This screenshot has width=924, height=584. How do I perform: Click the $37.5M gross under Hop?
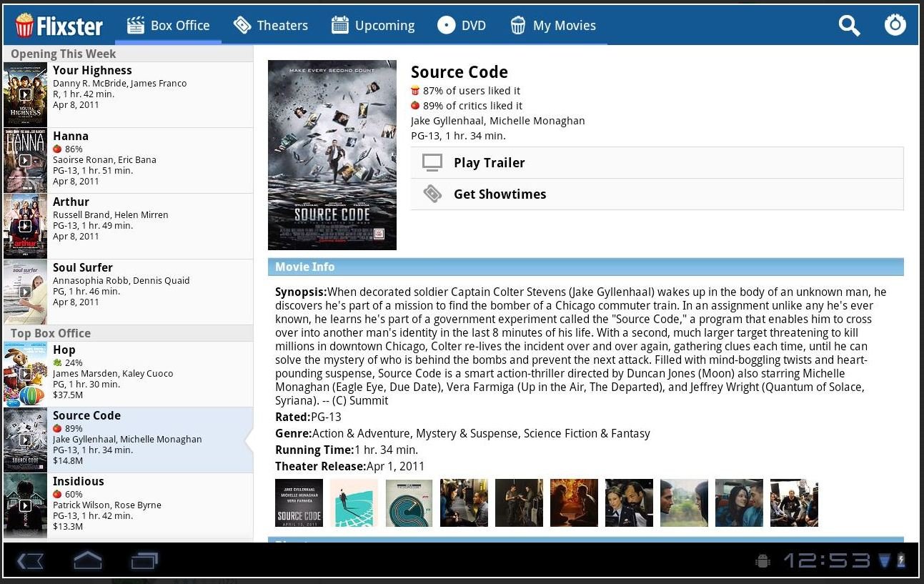tap(68, 395)
